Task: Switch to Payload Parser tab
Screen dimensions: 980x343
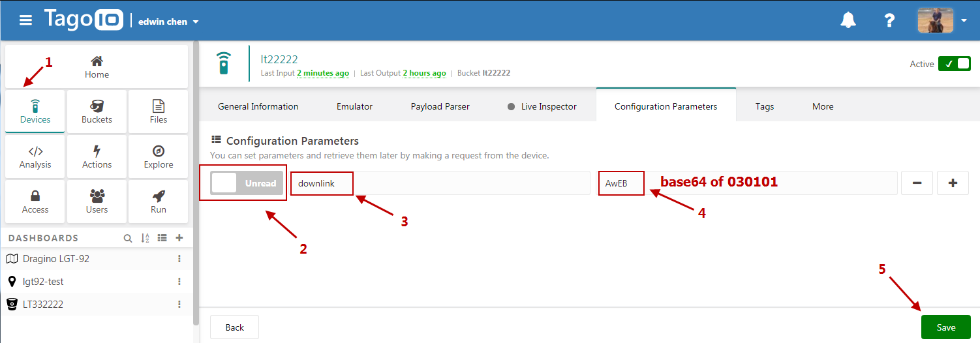Action: pos(440,106)
